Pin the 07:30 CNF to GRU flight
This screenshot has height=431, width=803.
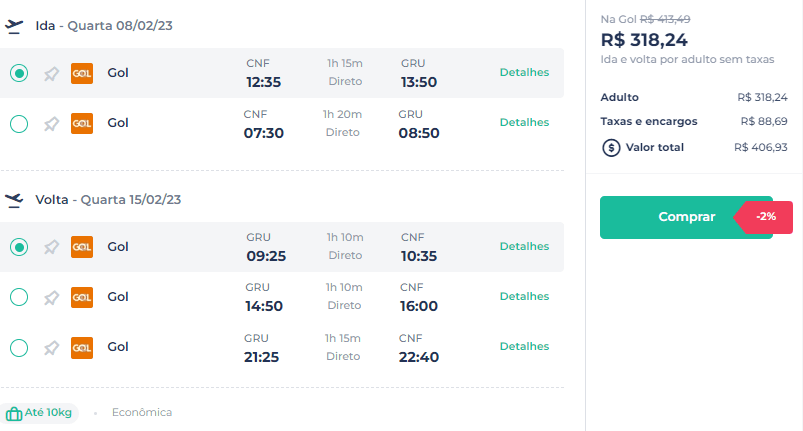tap(51, 124)
